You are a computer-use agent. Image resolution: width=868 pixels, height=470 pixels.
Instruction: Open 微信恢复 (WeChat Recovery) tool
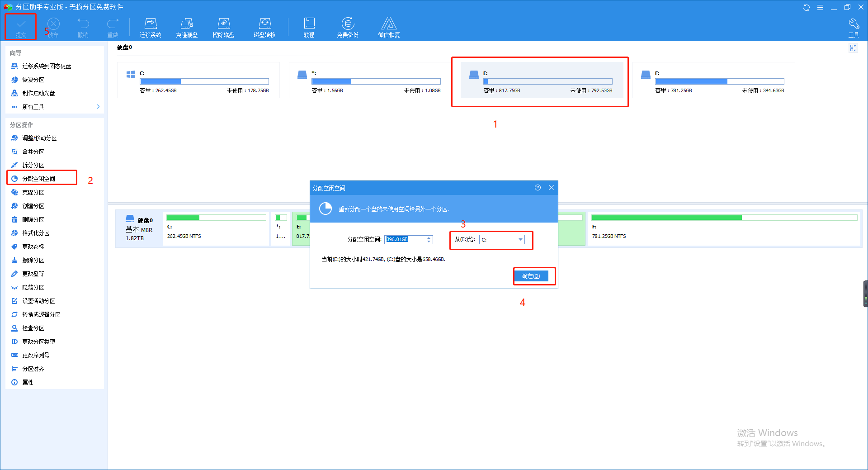[x=389, y=27]
